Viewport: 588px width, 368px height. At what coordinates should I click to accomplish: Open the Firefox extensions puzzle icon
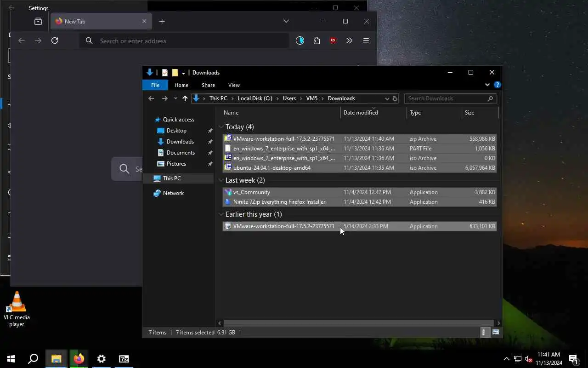point(317,40)
